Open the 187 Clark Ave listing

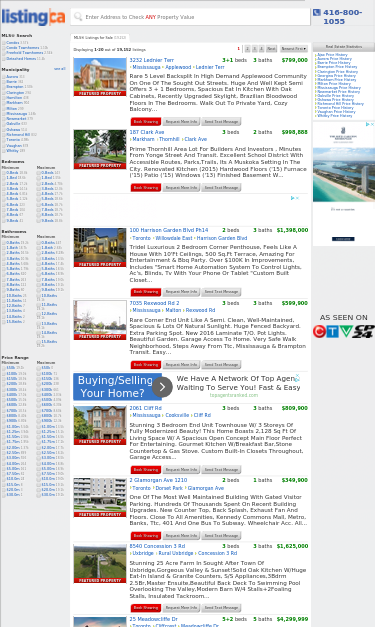tap(147, 132)
